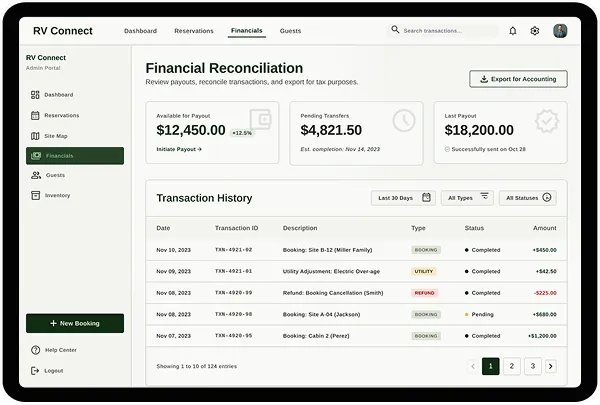Click the +12.5% change badge
600x405 pixels.
(242, 133)
